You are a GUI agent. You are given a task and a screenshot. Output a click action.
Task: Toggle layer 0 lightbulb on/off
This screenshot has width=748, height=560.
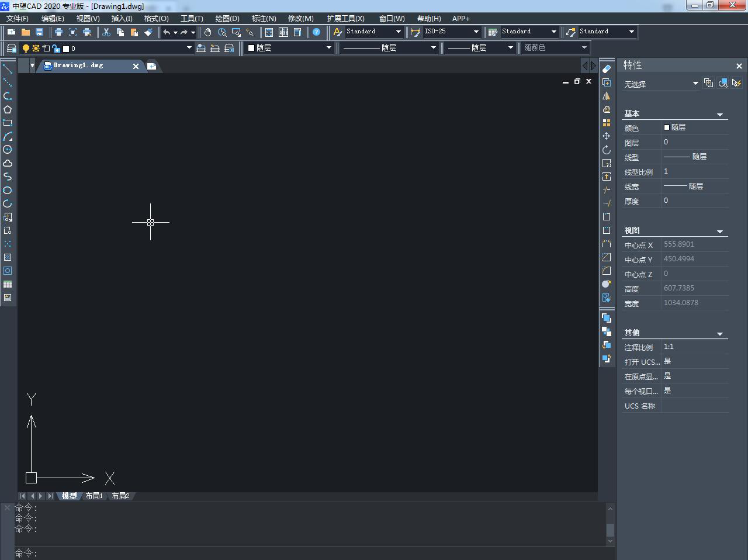click(26, 49)
